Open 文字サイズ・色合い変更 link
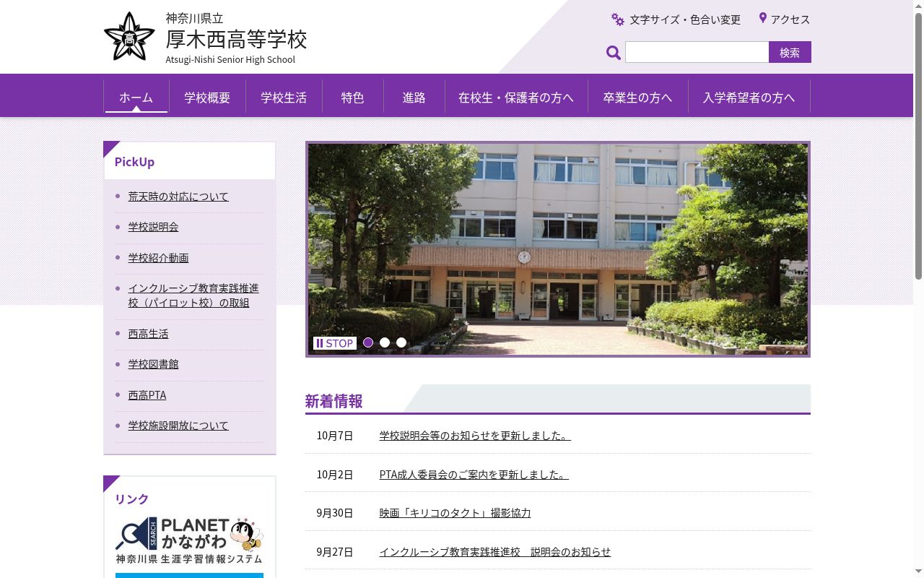This screenshot has width=924, height=578. (x=685, y=20)
